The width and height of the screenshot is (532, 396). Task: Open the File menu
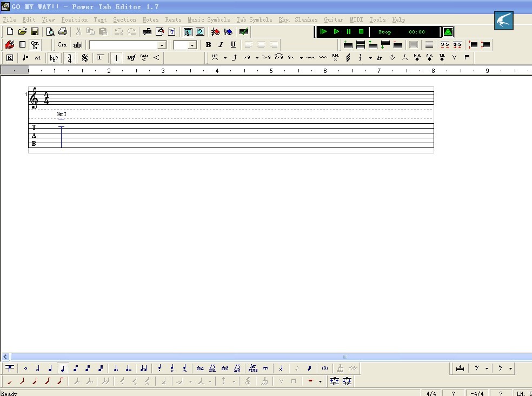(x=9, y=19)
